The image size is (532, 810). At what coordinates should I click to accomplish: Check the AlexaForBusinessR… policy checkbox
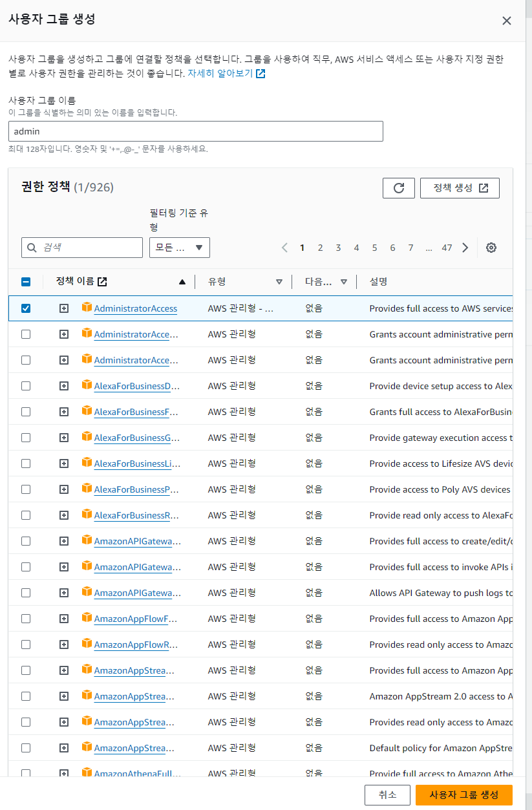coord(26,515)
